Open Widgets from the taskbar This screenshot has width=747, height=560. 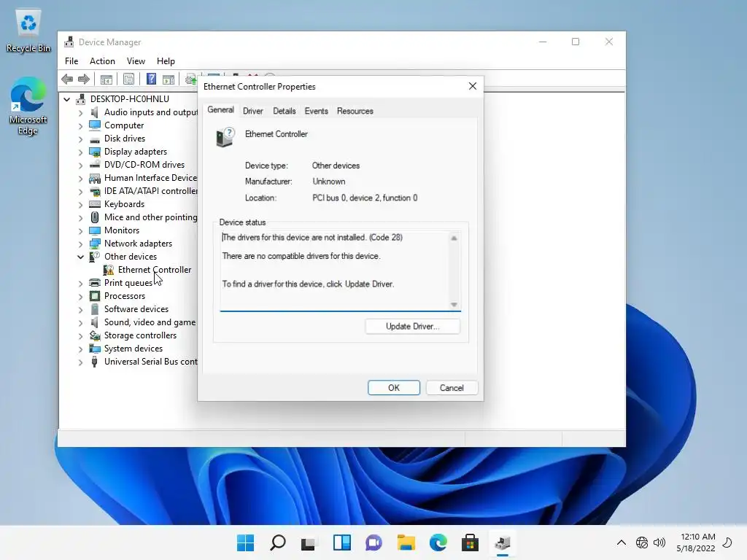pos(341,542)
